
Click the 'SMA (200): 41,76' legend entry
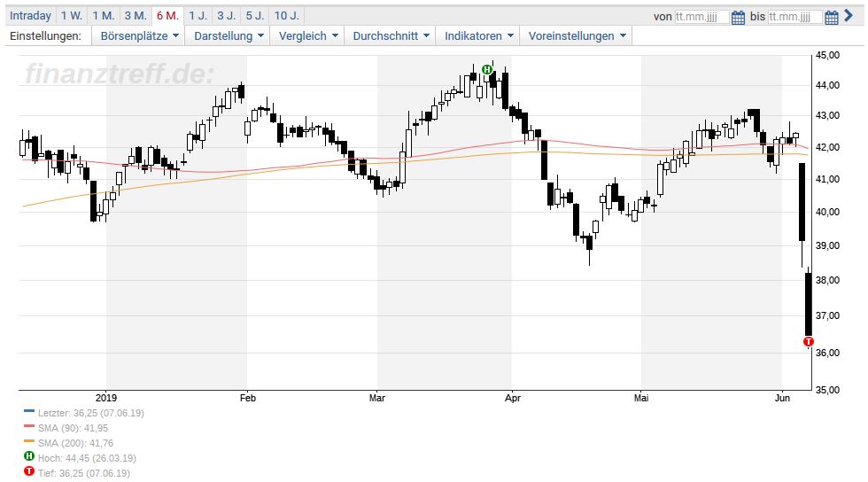(75, 443)
